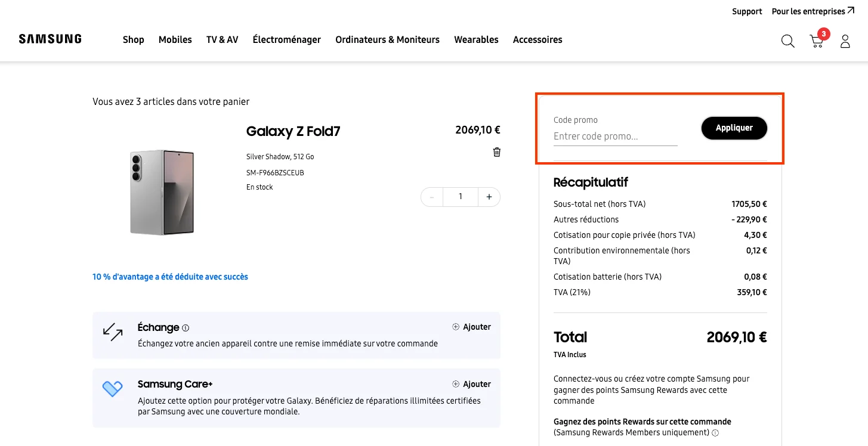Open the Électroménager menu
Viewport: 868px width, 446px height.
pos(286,39)
